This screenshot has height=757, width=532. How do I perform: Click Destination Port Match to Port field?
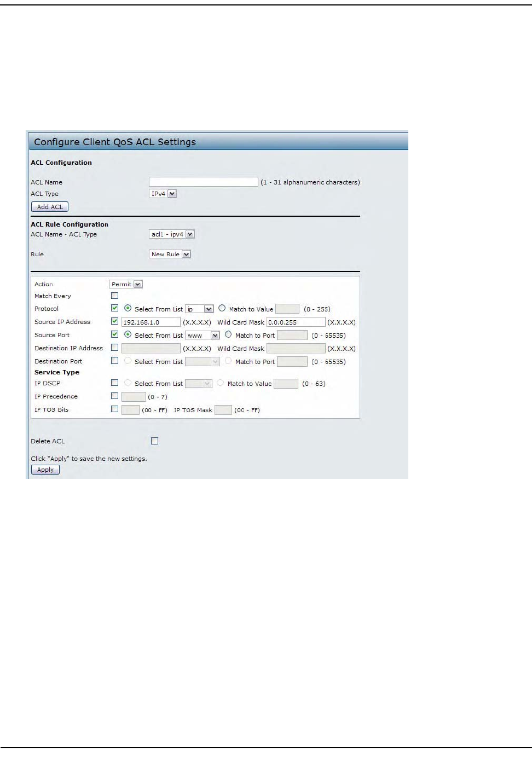[x=292, y=361]
